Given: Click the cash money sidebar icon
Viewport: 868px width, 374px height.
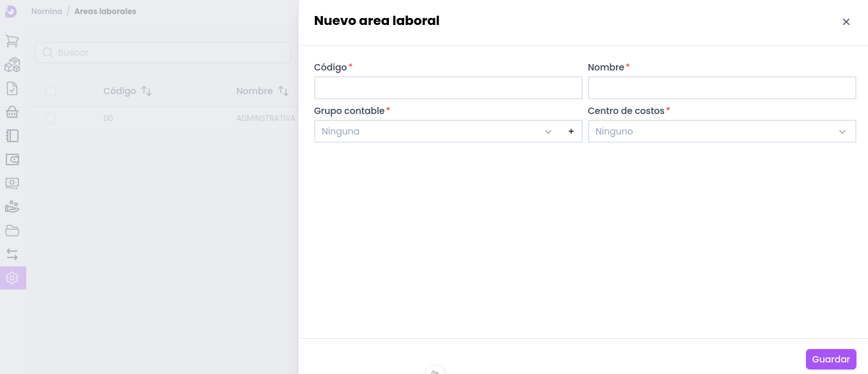Looking at the screenshot, I should (x=12, y=183).
